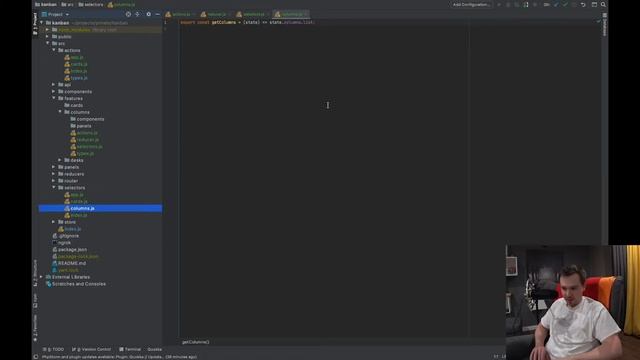Click the selectors breadcrumb in navigation bar
This screenshot has height=360, width=640.
91,4
